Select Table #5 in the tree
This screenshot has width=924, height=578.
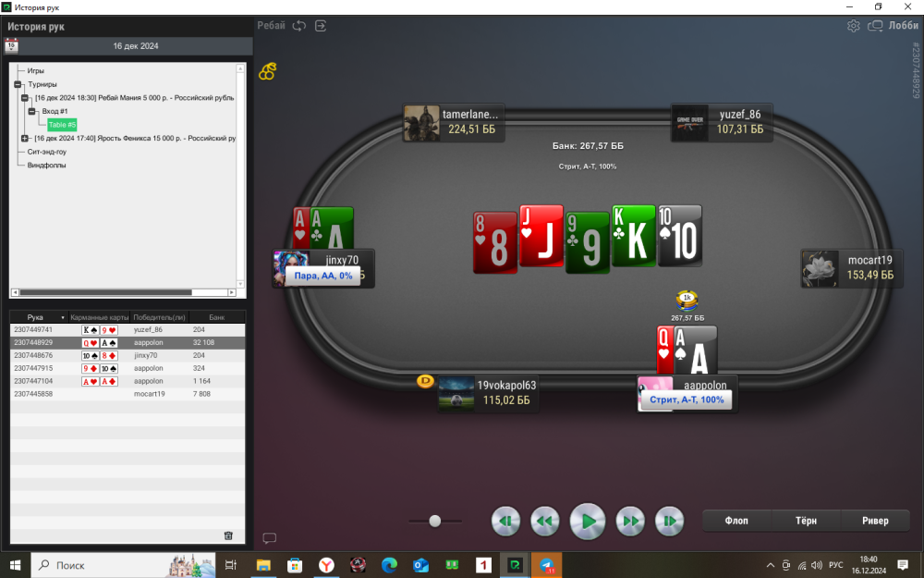pos(62,124)
